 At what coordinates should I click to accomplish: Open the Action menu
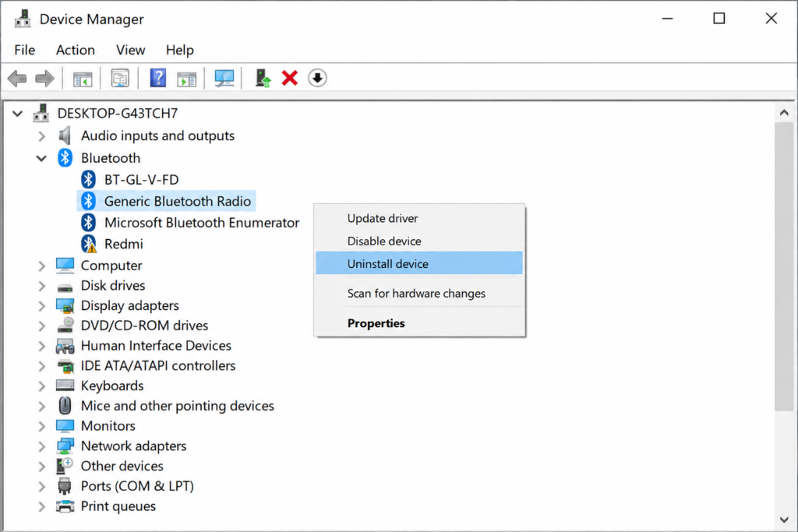[76, 50]
